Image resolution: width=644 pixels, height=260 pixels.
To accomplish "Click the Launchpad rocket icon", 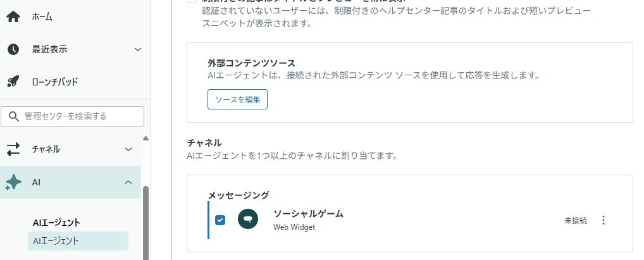I will point(13,82).
